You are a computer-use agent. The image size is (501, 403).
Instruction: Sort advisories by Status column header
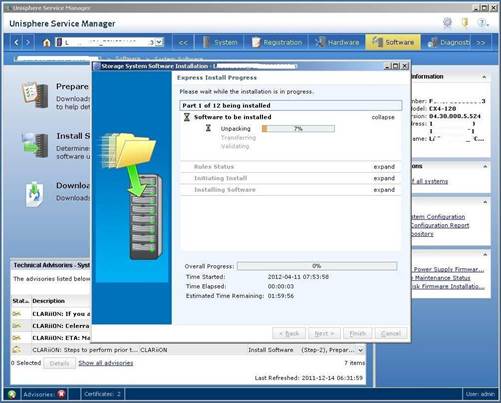[x=21, y=301]
